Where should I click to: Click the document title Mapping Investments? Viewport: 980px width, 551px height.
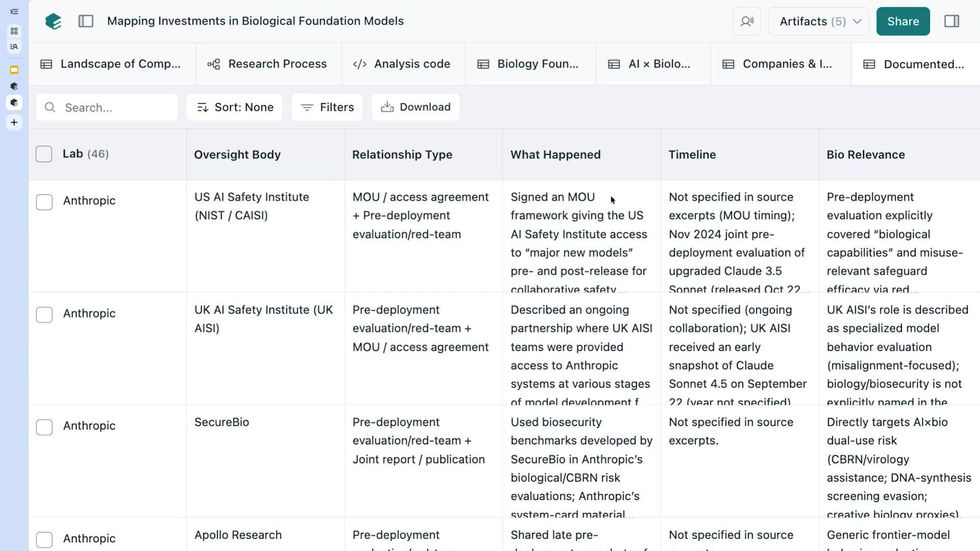point(255,21)
